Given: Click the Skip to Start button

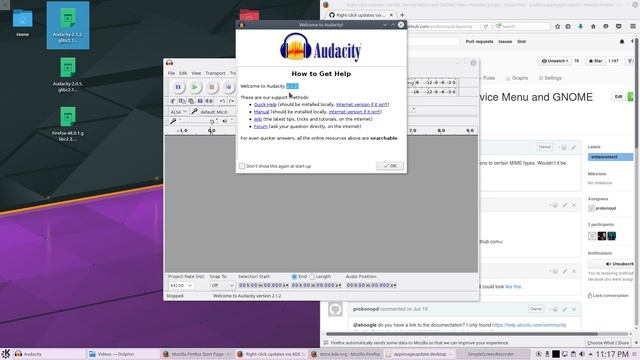Looking at the screenshot, I should (228, 87).
